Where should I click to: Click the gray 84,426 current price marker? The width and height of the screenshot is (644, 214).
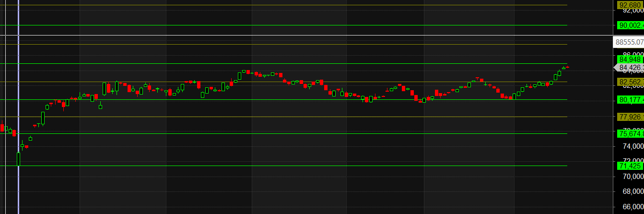[x=629, y=68]
